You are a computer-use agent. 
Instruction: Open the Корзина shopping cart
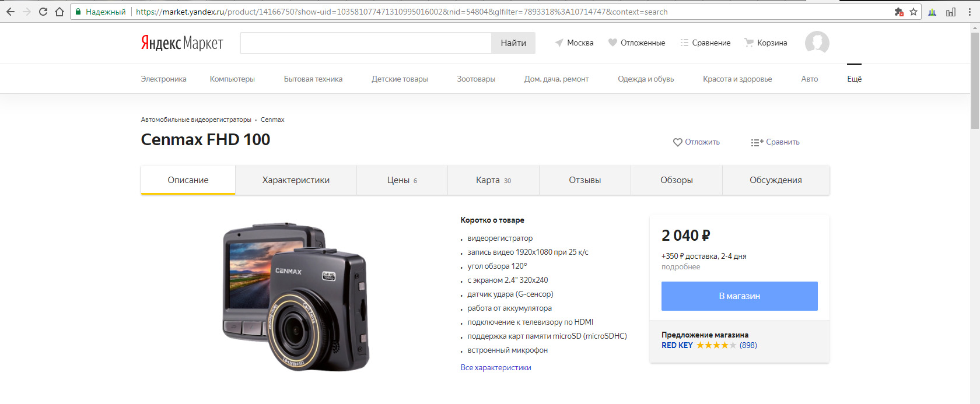coord(765,43)
